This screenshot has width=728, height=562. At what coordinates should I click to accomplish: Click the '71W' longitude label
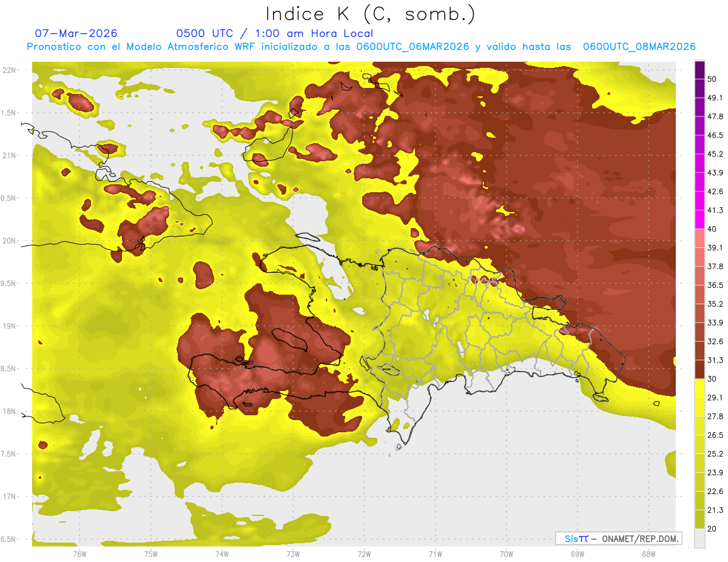(x=435, y=554)
